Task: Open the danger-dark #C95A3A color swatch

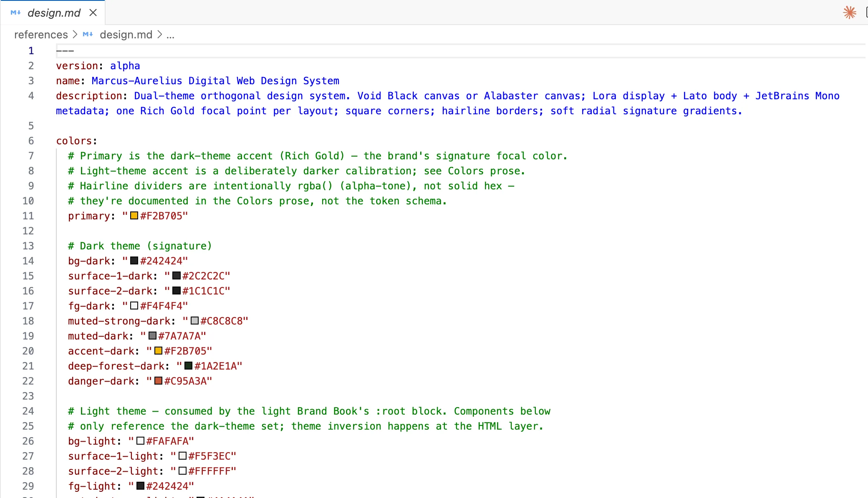Action: [158, 381]
